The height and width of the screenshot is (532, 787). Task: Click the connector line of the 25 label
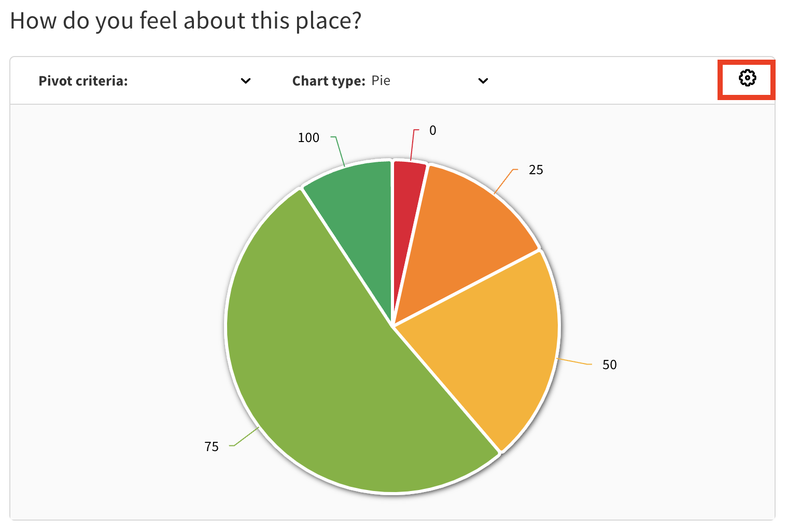pyautogui.click(x=505, y=181)
